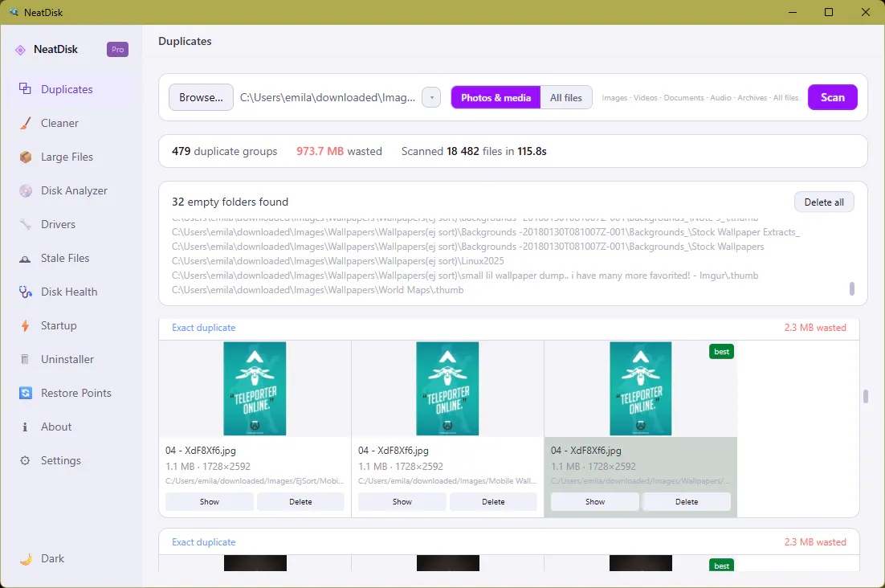Click the Linux2025 empty folder path
Viewport: 885px width, 588px height.
338,261
